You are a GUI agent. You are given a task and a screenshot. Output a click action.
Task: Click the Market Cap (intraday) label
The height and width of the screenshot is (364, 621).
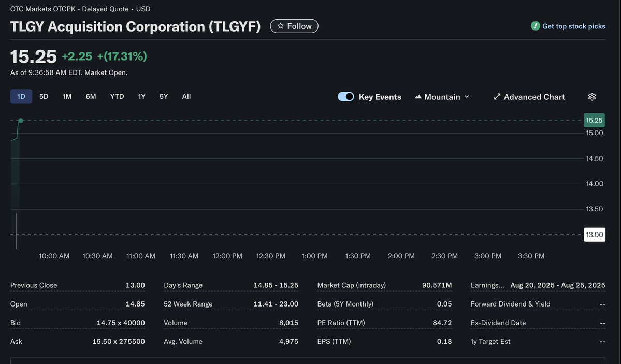tap(351, 285)
